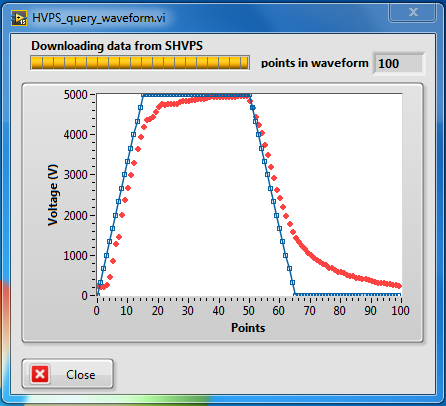The width and height of the screenshot is (446, 406).
Task: Click the red X icon on Close button
Action: (40, 374)
